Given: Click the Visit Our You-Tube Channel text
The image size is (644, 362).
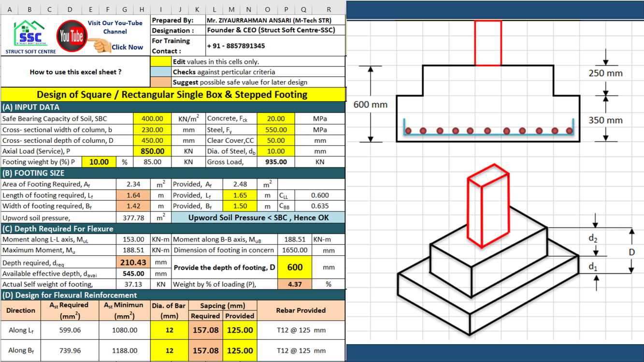Looking at the screenshot, I should click(115, 27).
